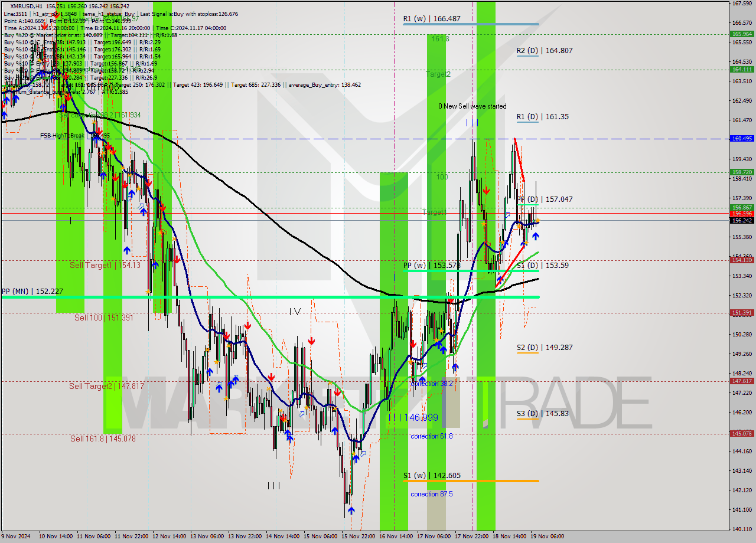Select the Sell Target2 | 147.817 label
This screenshot has width=756, height=543.
pyautogui.click(x=106, y=386)
